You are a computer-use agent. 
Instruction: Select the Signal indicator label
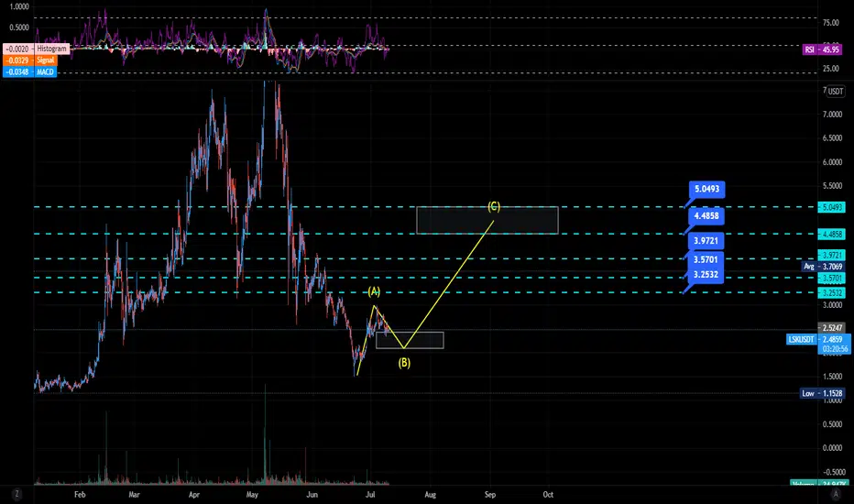tap(46, 60)
